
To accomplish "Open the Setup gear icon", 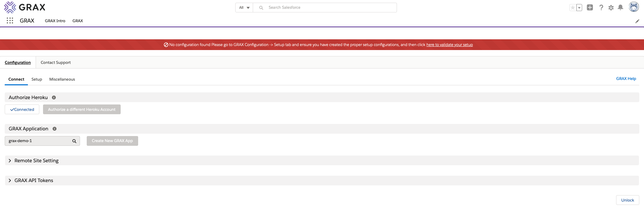I will [611, 7].
